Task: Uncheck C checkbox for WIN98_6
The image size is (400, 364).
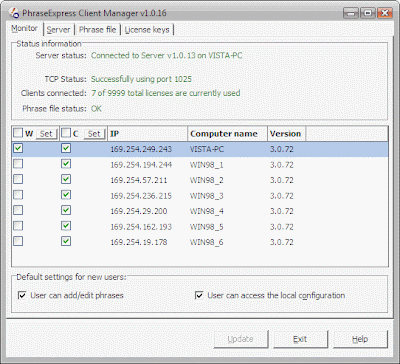Action: coord(66,241)
